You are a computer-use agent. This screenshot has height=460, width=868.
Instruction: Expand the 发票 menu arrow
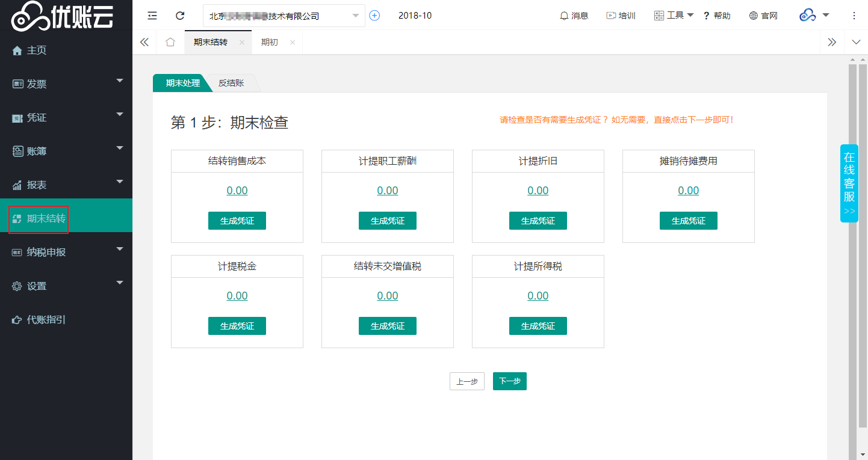pyautogui.click(x=120, y=81)
